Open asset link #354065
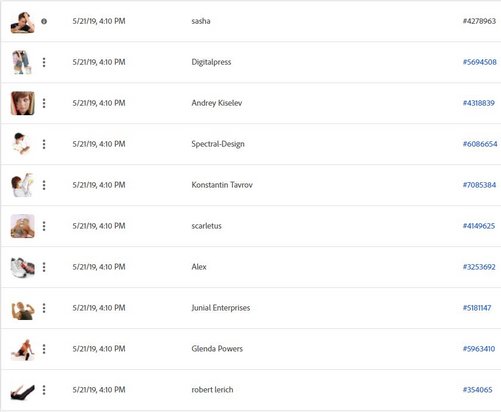 coord(477,390)
